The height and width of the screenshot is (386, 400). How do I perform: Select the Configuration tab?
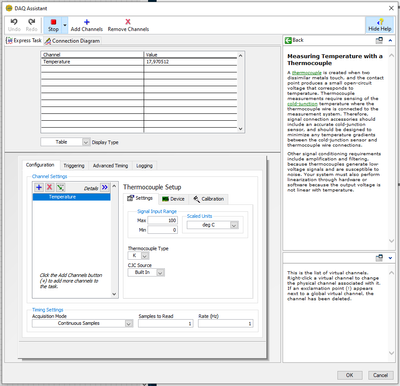pos(40,165)
